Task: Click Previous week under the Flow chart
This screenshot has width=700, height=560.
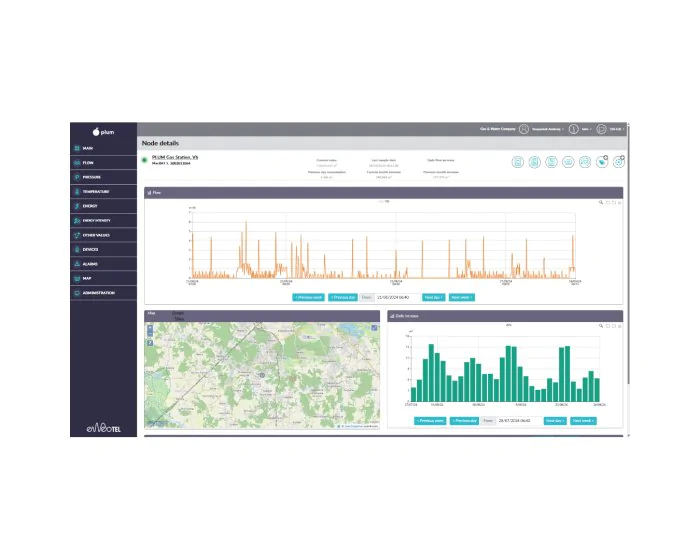Action: [308, 297]
